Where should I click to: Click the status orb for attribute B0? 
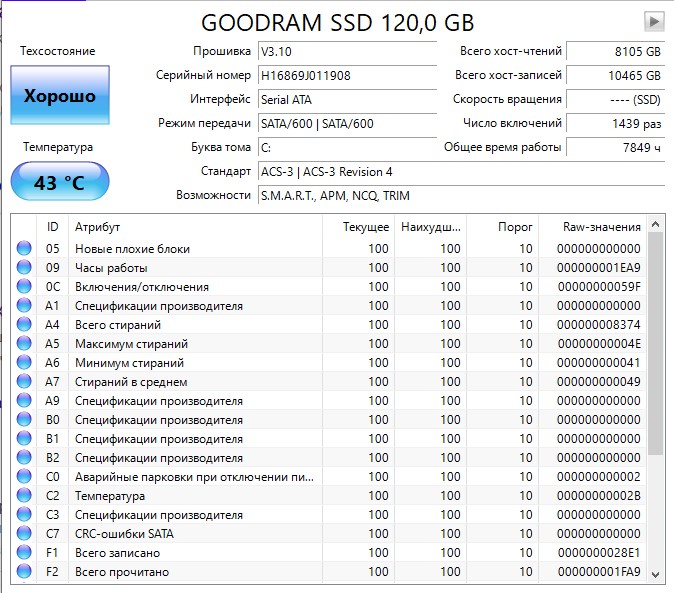pyautogui.click(x=24, y=419)
